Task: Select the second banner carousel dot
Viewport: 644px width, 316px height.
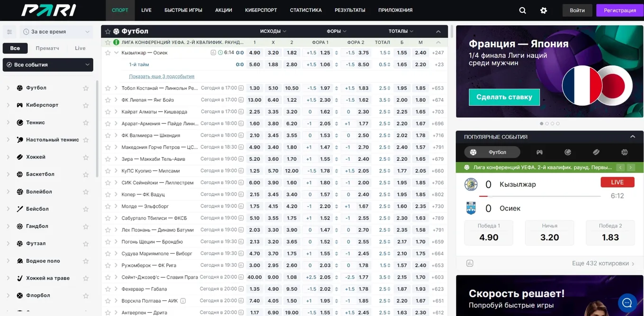Action: pyautogui.click(x=547, y=123)
